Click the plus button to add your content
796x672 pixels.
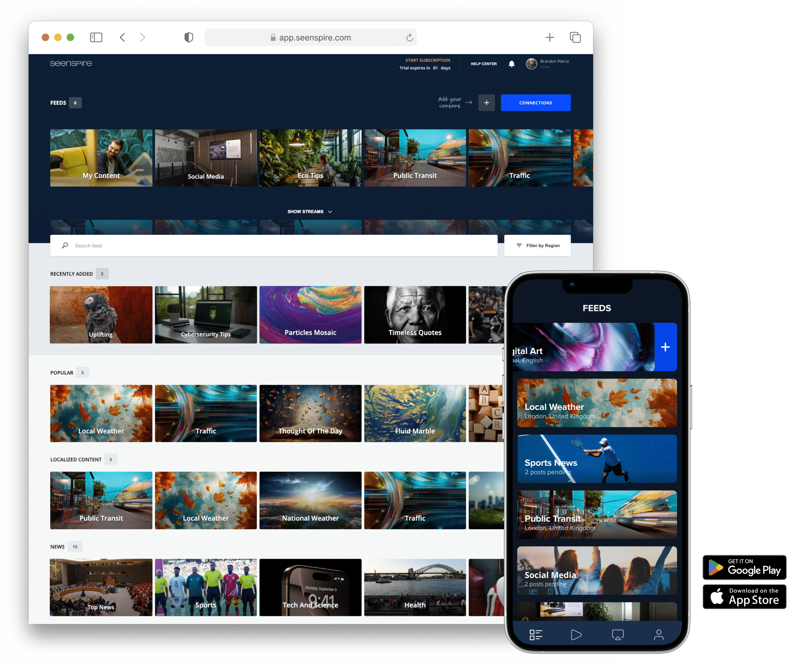pyautogui.click(x=487, y=103)
